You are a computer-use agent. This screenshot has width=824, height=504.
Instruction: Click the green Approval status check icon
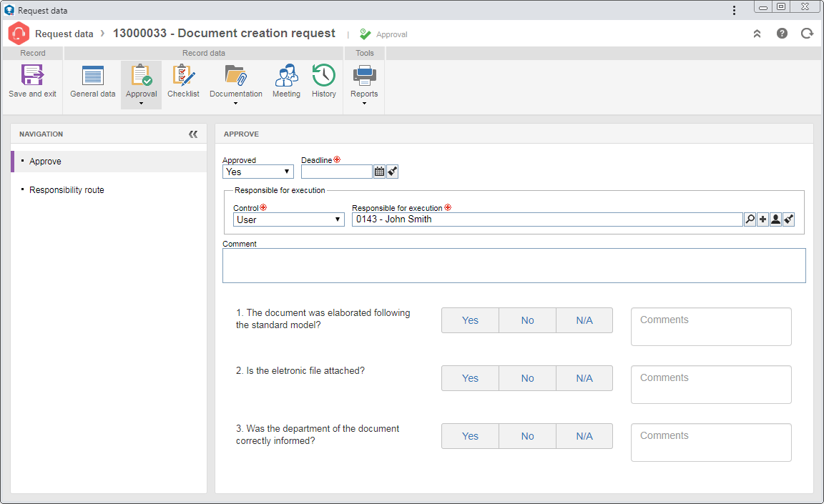click(x=366, y=34)
